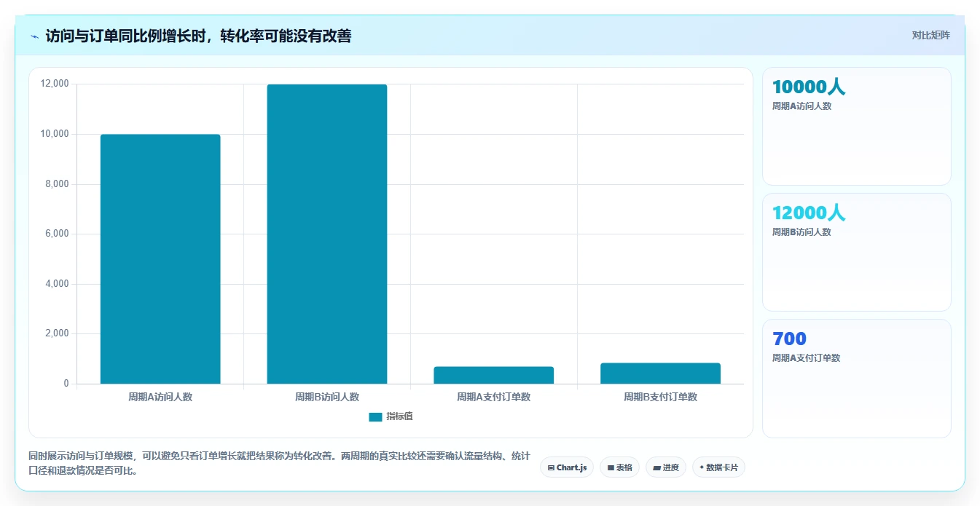This screenshot has height=506, width=980.
Task: Click the icon inside the Chart.js tag
Action: [551, 468]
